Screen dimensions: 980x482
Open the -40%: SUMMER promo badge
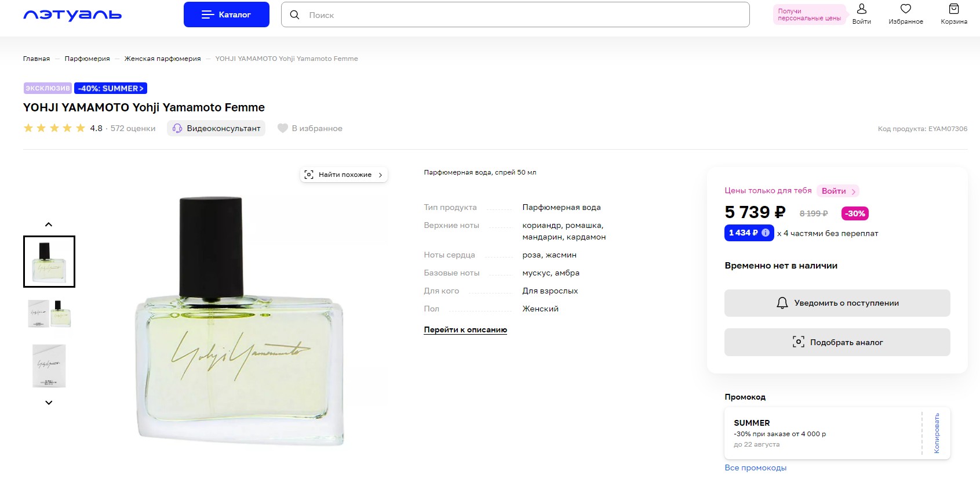pos(111,88)
